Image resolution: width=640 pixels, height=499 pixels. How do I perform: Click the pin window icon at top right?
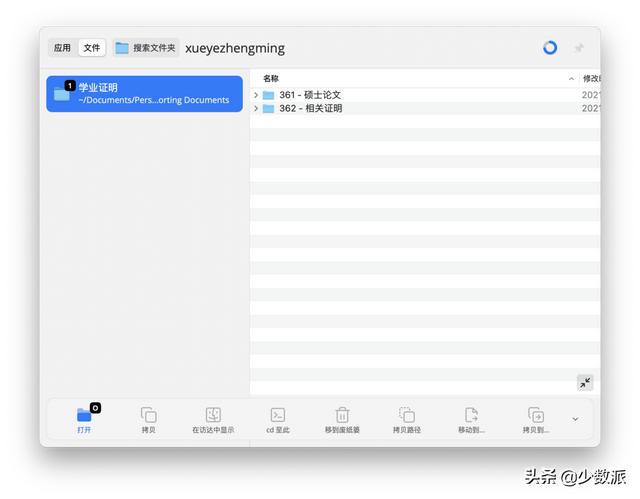[x=579, y=48]
